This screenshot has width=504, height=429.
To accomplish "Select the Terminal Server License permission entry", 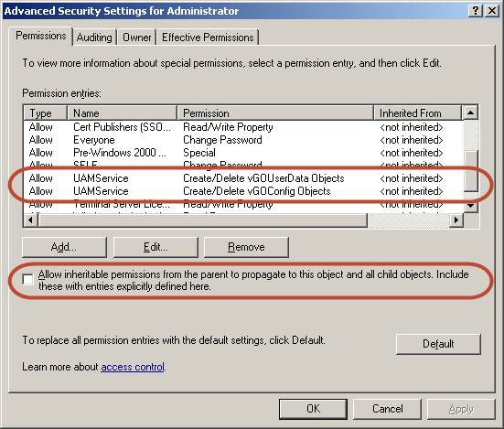I will click(243, 204).
